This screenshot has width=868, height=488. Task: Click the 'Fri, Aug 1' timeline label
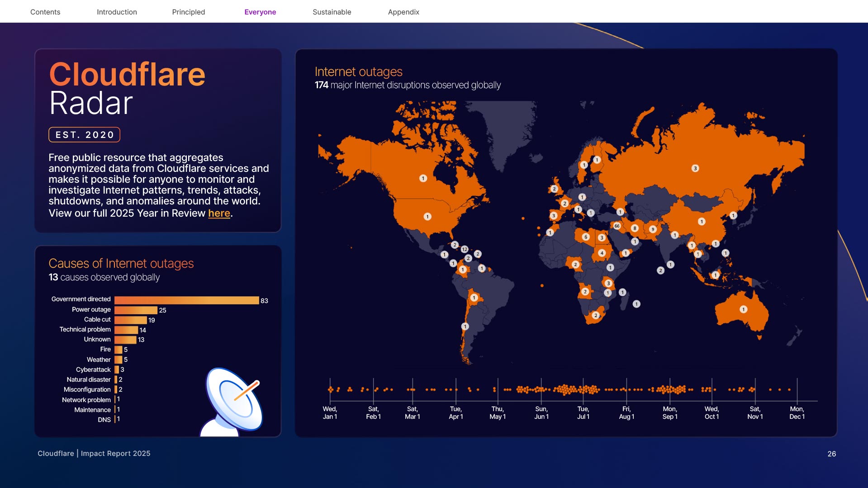click(626, 412)
